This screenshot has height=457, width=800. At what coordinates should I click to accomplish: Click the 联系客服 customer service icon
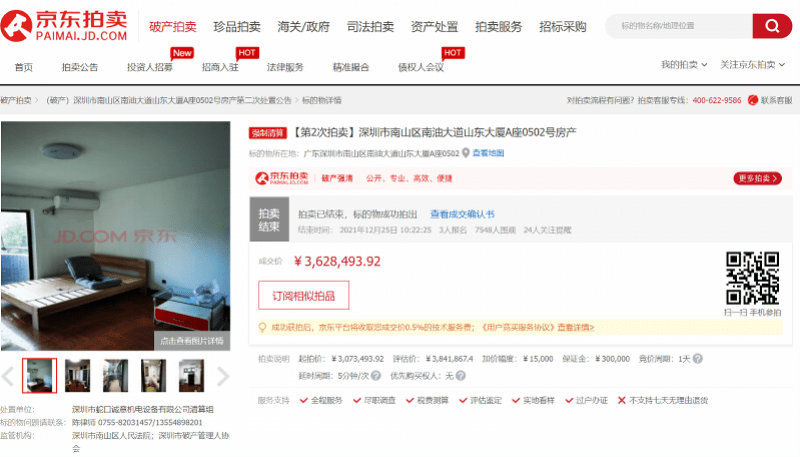752,100
